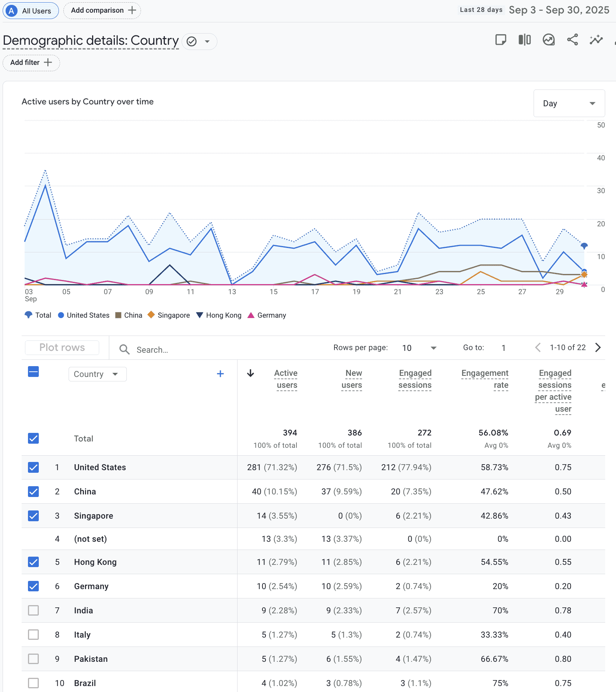This screenshot has width=616, height=692.
Task: Expand the Country dimension dropdown
Action: (x=97, y=374)
